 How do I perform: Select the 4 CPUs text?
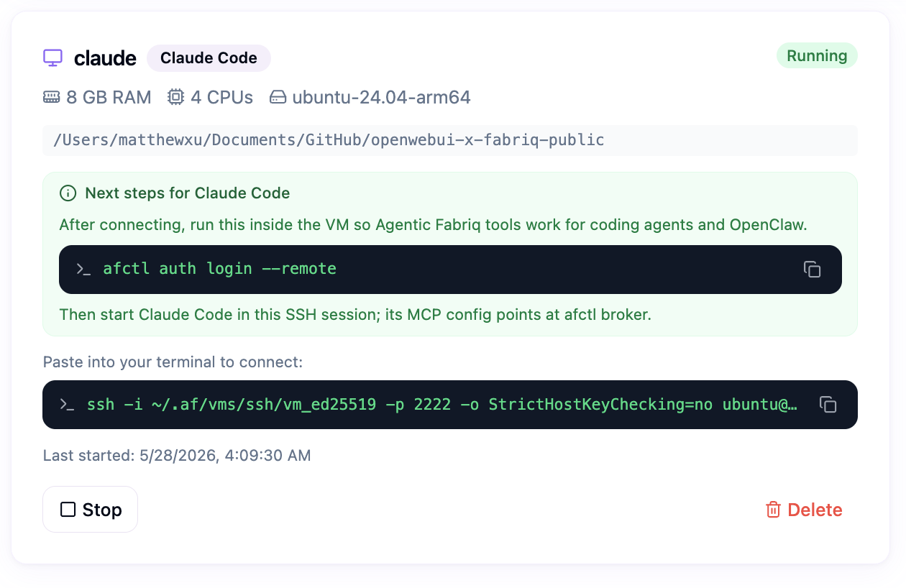click(222, 97)
